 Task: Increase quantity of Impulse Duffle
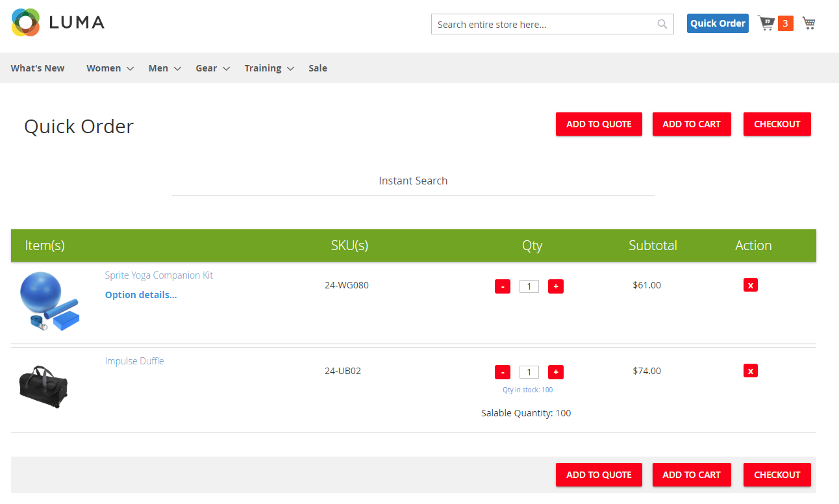tap(555, 372)
